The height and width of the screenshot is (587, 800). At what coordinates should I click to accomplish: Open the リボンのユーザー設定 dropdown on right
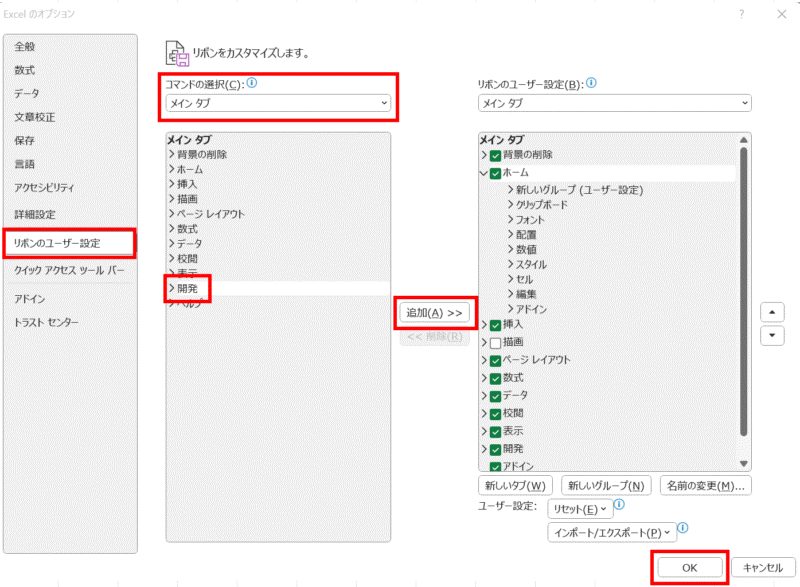(x=614, y=103)
